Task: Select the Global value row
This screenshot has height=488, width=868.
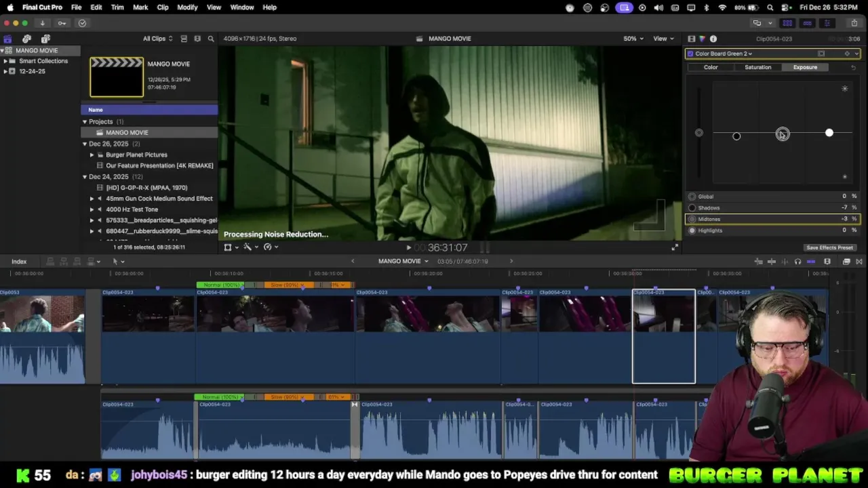Action: [772, 197]
